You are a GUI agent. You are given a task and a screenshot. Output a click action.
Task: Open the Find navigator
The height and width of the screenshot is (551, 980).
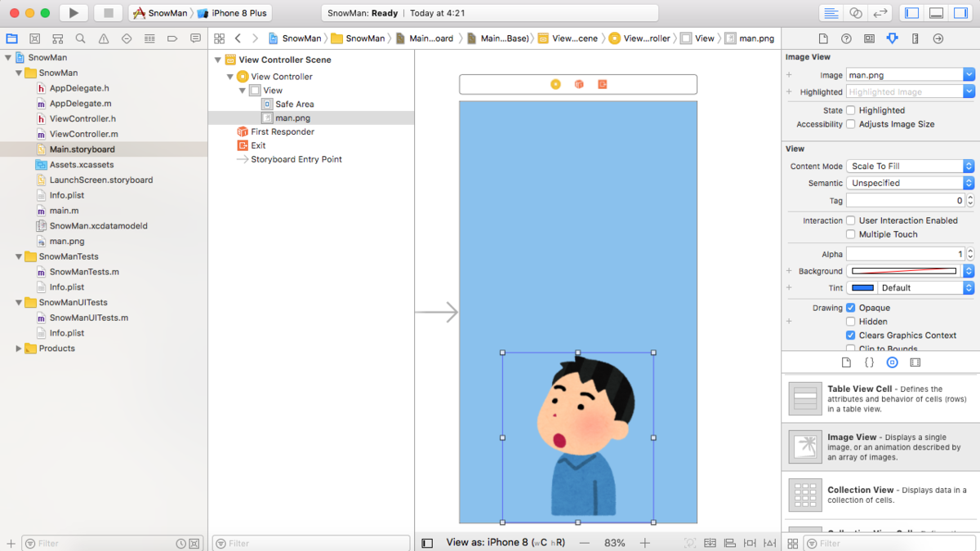click(x=80, y=38)
